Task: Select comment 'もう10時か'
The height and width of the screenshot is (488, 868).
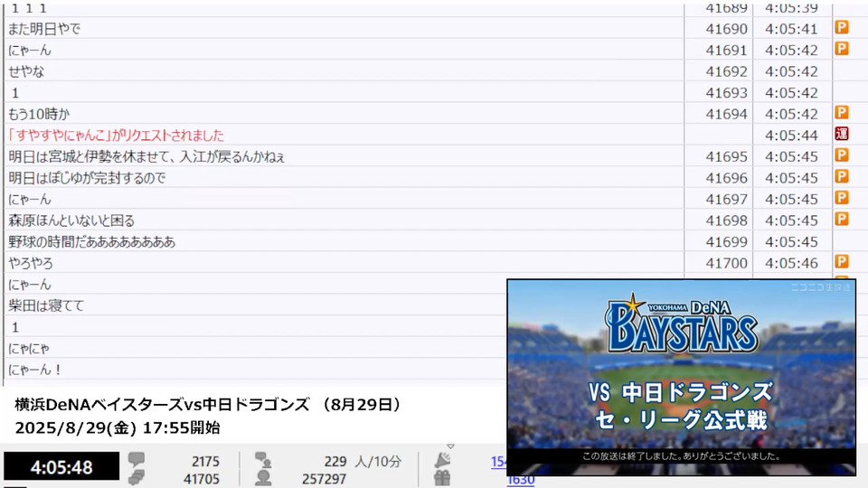Action: 39,114
